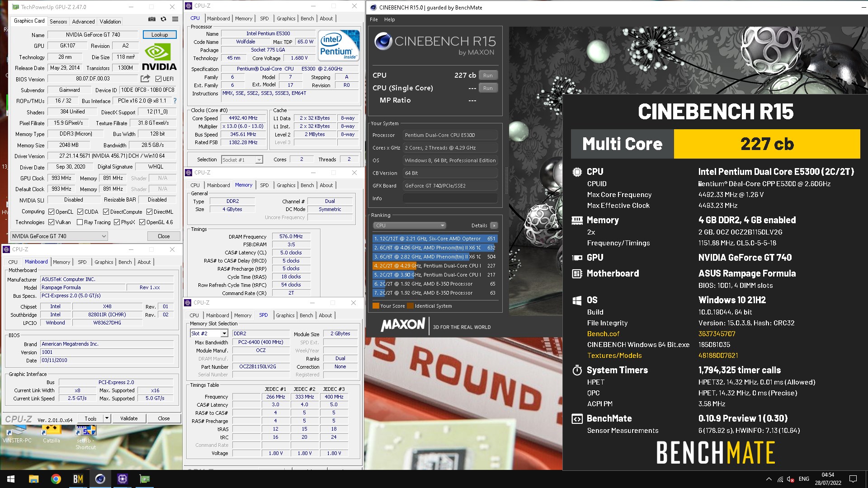Click the Tools button in CPU-Z
The height and width of the screenshot is (488, 868).
tap(90, 418)
